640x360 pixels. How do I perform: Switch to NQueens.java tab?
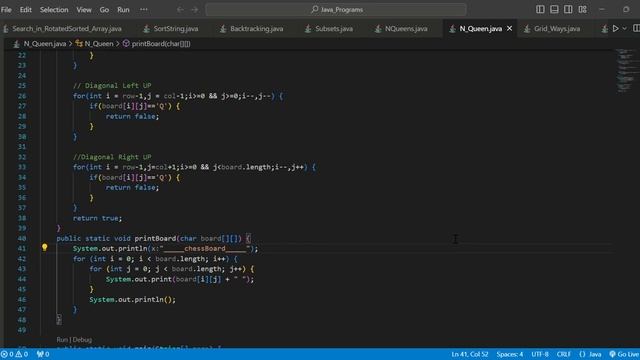pyautogui.click(x=406, y=29)
